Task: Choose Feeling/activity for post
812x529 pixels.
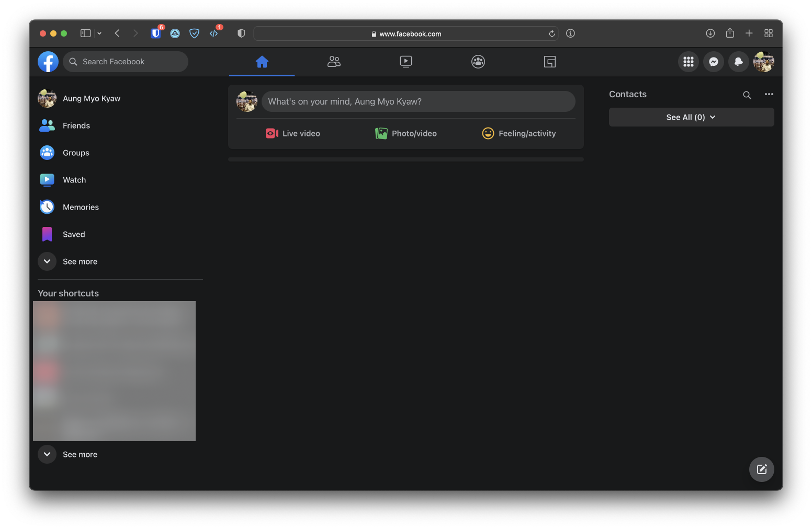Action: (519, 133)
